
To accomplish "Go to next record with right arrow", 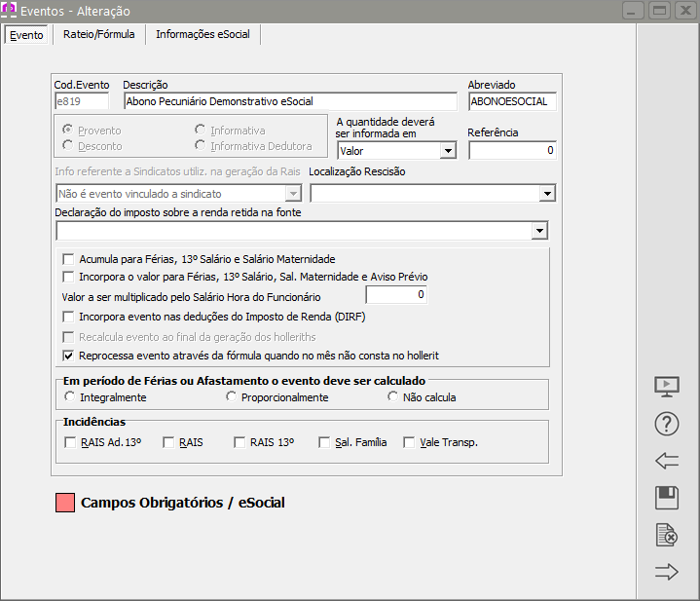I will pos(667,572).
